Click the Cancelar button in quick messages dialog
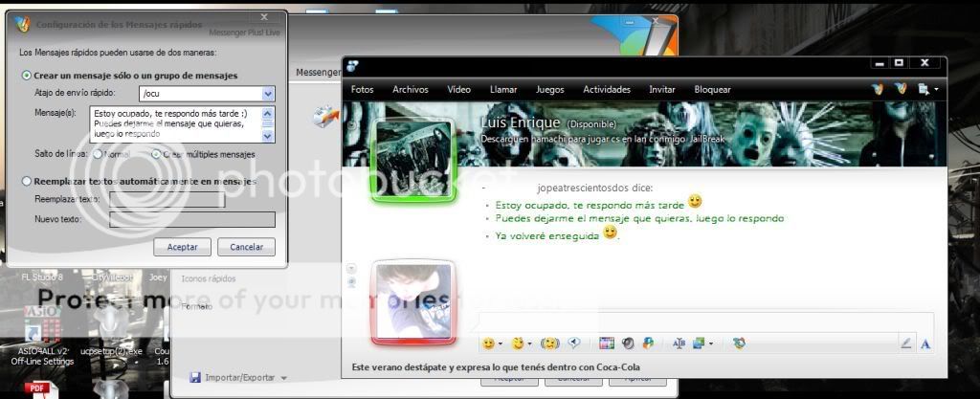Screen dimensions: 980x399 (246, 247)
